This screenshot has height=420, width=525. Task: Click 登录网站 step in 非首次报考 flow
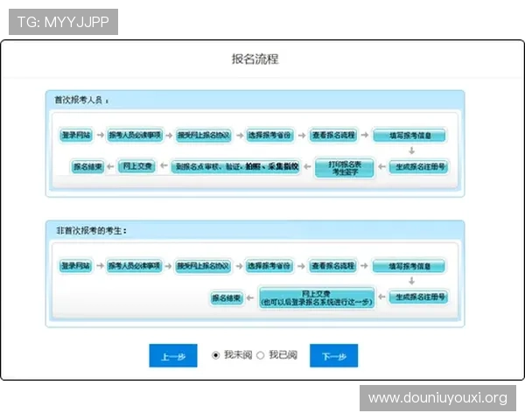point(75,265)
